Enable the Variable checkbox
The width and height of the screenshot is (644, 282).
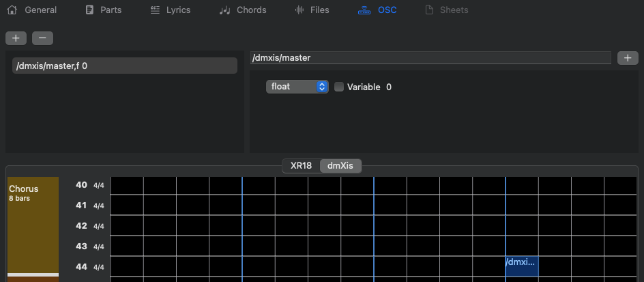(x=339, y=87)
